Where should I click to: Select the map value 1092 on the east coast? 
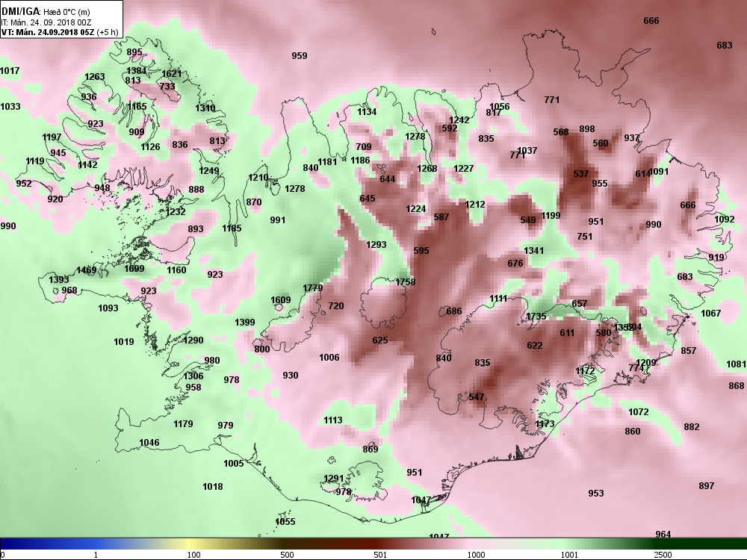coord(725,220)
